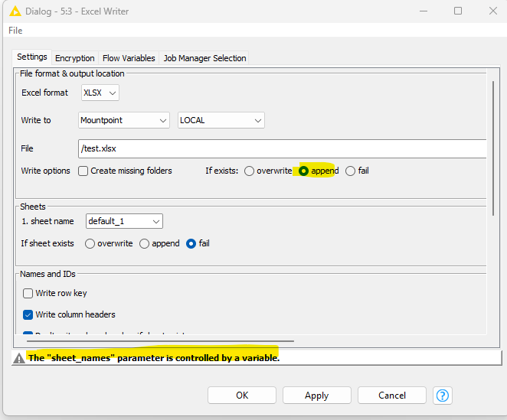
Task: Maximize the Excel Writer dialog window
Action: (457, 11)
